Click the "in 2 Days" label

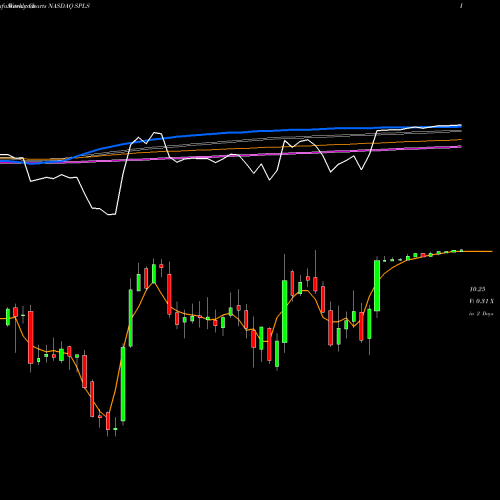pos(481,314)
